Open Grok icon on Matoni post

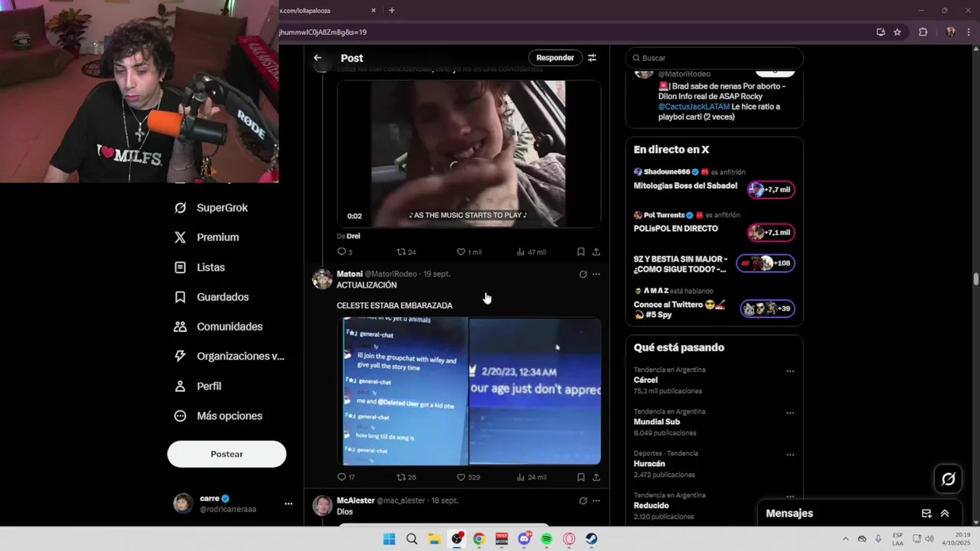[x=583, y=274]
